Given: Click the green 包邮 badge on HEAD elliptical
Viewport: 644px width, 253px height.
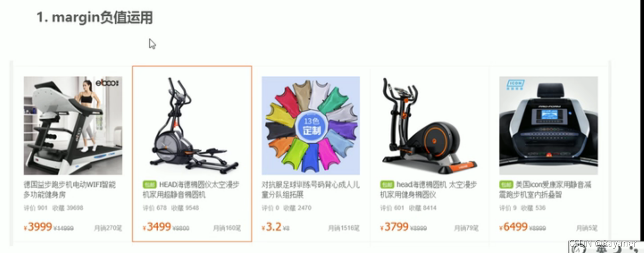Looking at the screenshot, I should (x=149, y=185).
